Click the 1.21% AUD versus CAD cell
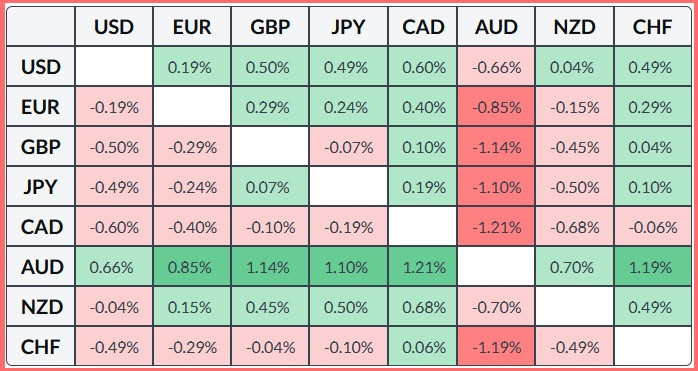Viewport: 698px width, 371px height. [x=423, y=267]
